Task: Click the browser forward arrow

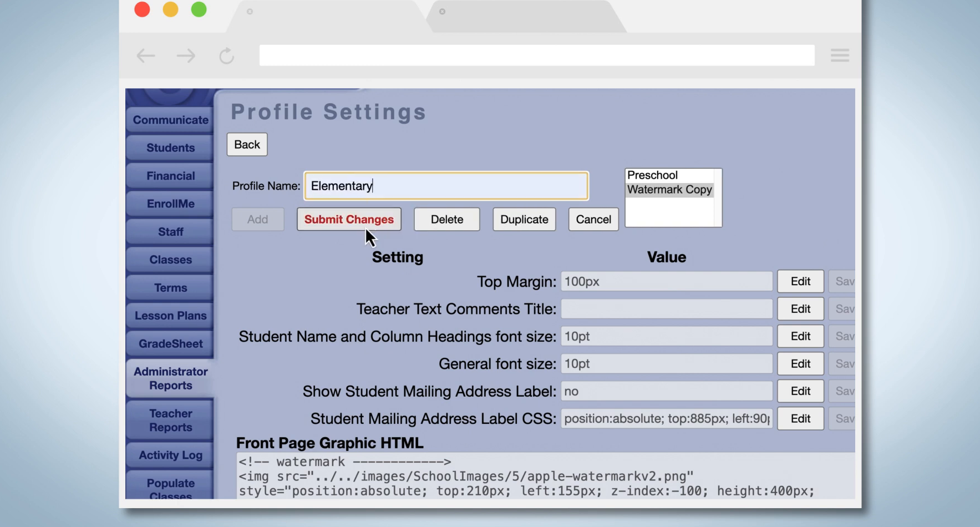Action: [186, 55]
